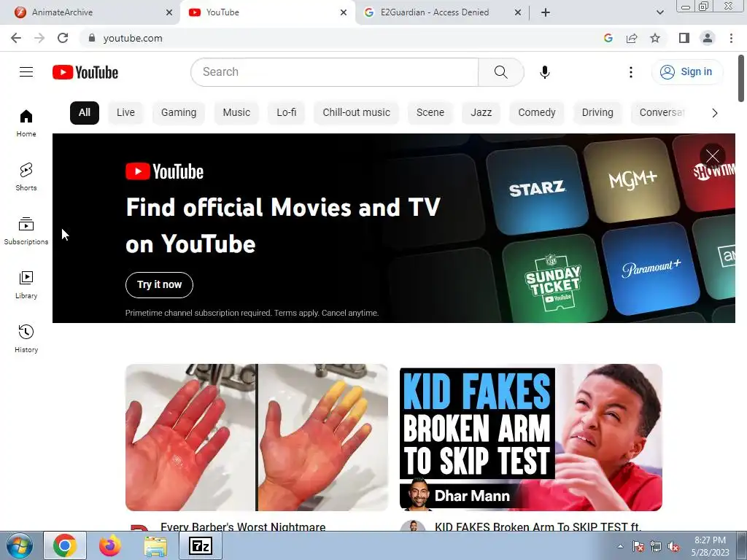Viewport: 747px width, 560px height.
Task: Open Chrome profile avatar menu
Action: point(708,38)
